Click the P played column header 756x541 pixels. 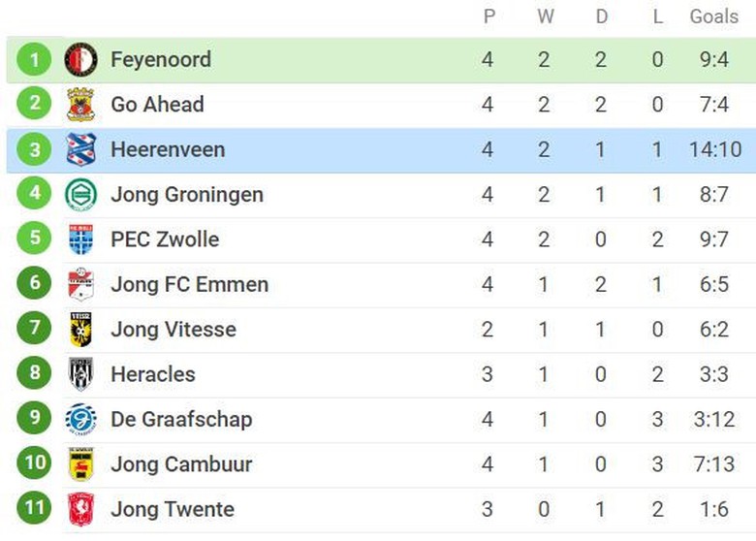click(488, 16)
